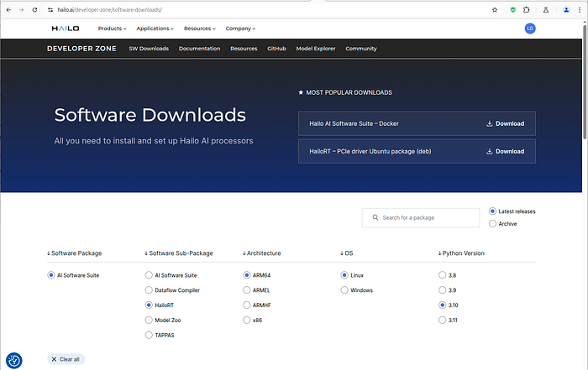Open the Documentation tab in Developer Zone
The image size is (588, 370).
coord(199,49)
